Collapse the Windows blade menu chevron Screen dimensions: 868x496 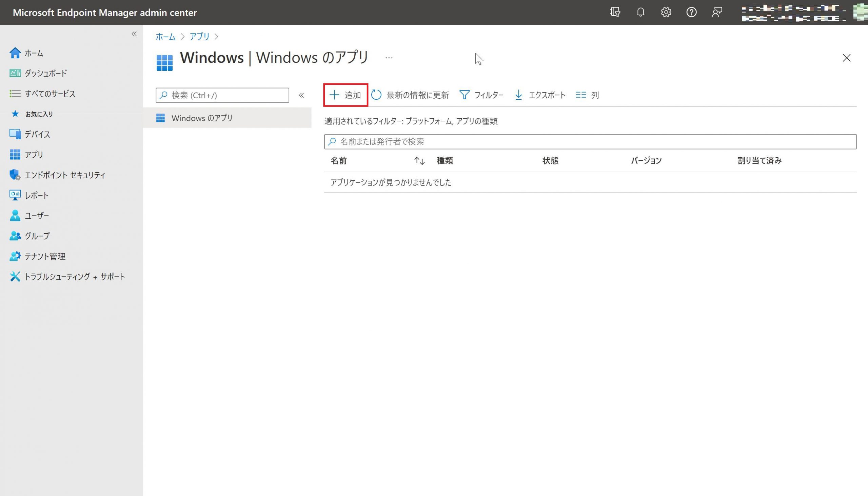point(301,95)
